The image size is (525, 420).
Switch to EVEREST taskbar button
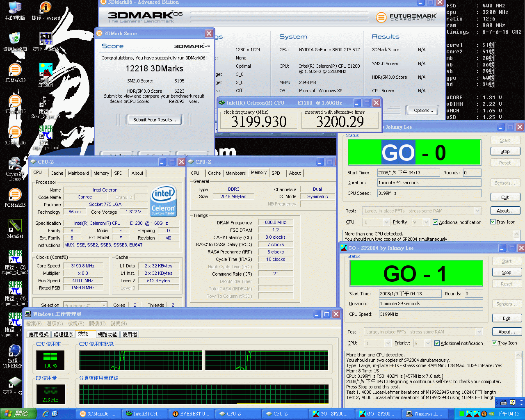[x=192, y=414]
